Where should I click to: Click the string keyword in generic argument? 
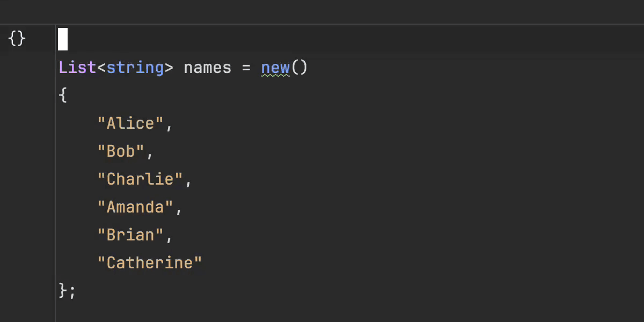(x=135, y=68)
